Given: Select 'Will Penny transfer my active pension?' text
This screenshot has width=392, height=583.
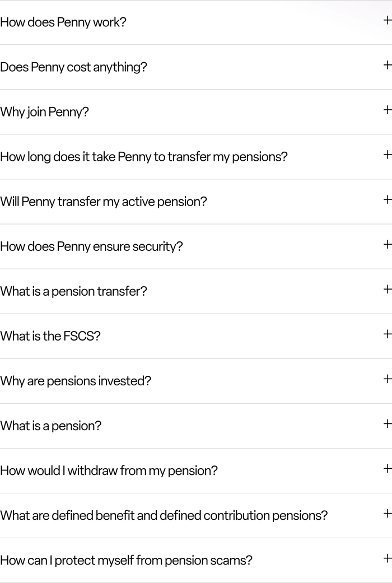Looking at the screenshot, I should [103, 202].
